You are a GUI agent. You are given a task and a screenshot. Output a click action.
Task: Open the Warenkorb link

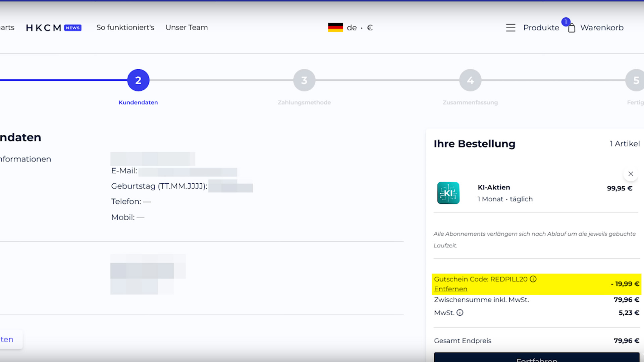(602, 27)
